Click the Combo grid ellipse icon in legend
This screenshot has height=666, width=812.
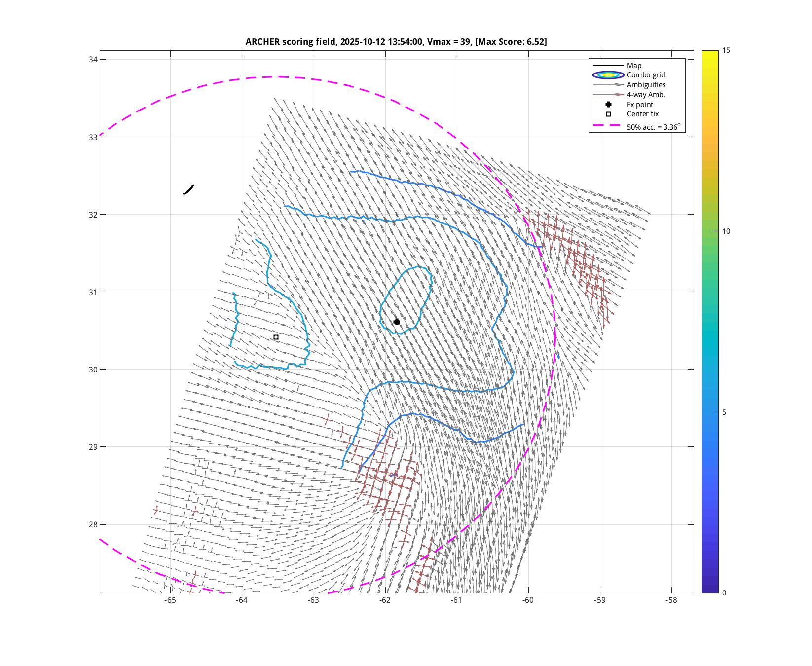pyautogui.click(x=608, y=75)
